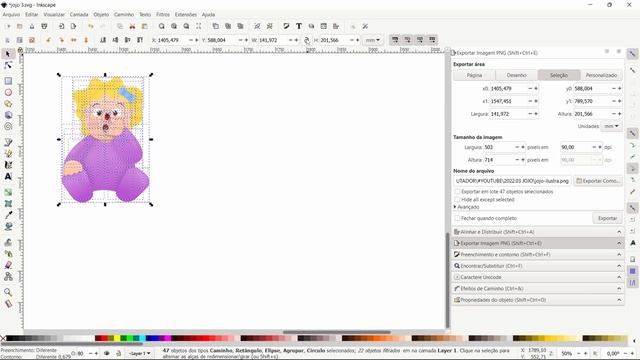The height and width of the screenshot is (360, 640).
Task: Click the export filename path field
Action: 512,181
